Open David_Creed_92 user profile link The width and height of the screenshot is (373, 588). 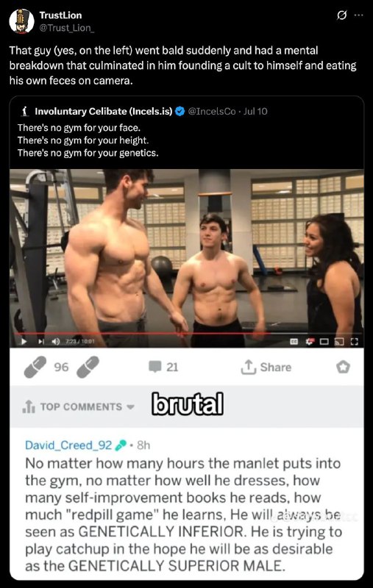point(68,445)
